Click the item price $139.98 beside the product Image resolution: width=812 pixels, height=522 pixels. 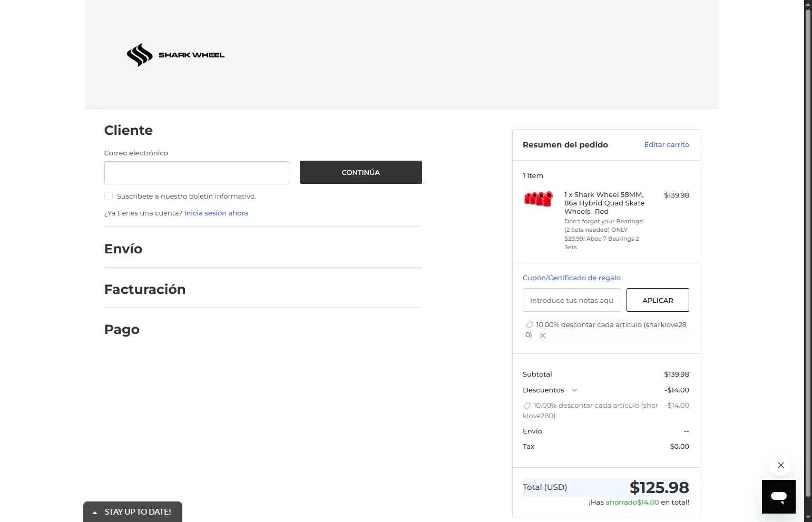point(677,195)
